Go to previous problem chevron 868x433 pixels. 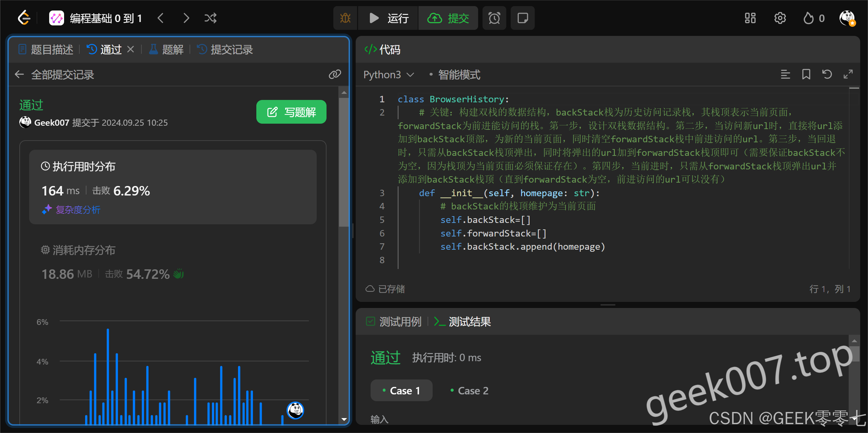coord(161,18)
